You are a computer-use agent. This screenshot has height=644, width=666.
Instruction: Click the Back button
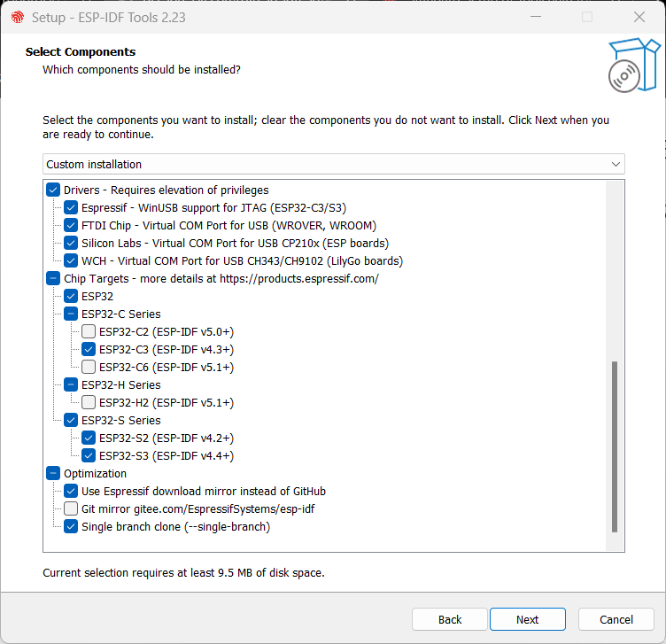449,619
